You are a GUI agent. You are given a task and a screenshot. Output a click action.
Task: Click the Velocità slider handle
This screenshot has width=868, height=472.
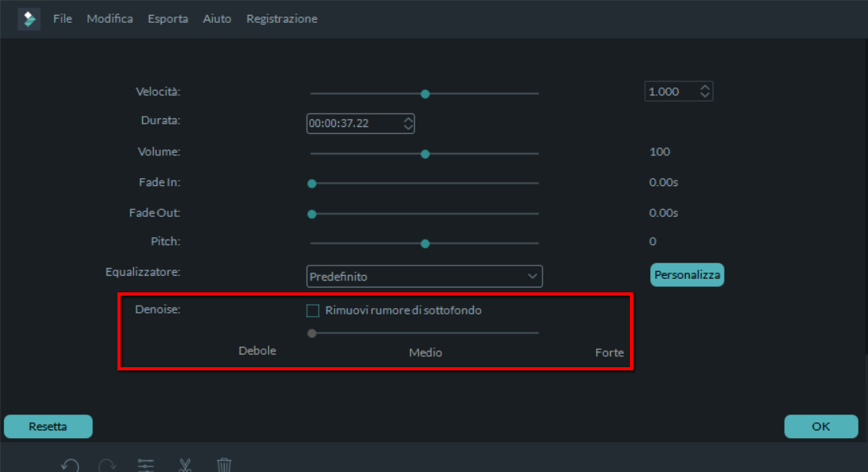click(425, 94)
